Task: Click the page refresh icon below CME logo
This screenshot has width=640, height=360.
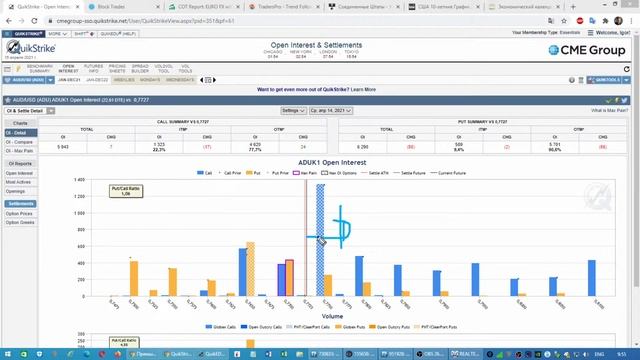Action: [627, 69]
